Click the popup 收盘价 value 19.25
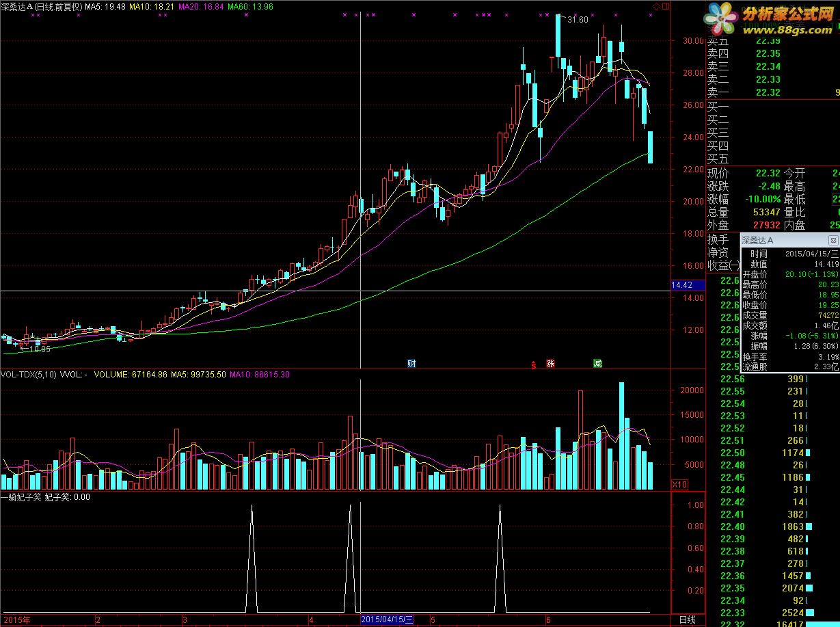 pos(828,305)
